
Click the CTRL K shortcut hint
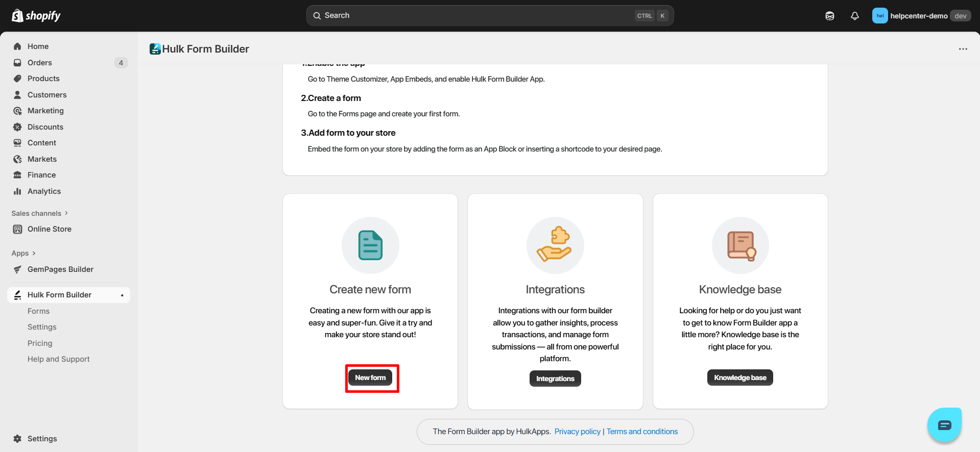[652, 16]
